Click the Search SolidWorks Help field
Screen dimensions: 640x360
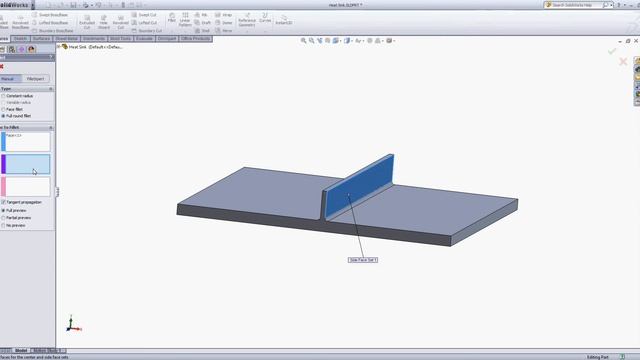pyautogui.click(x=577, y=5)
